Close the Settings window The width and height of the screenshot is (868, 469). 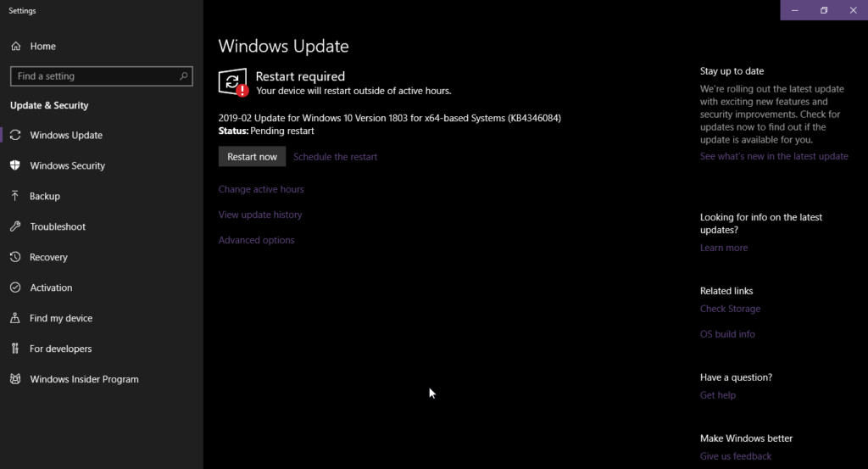tap(853, 10)
